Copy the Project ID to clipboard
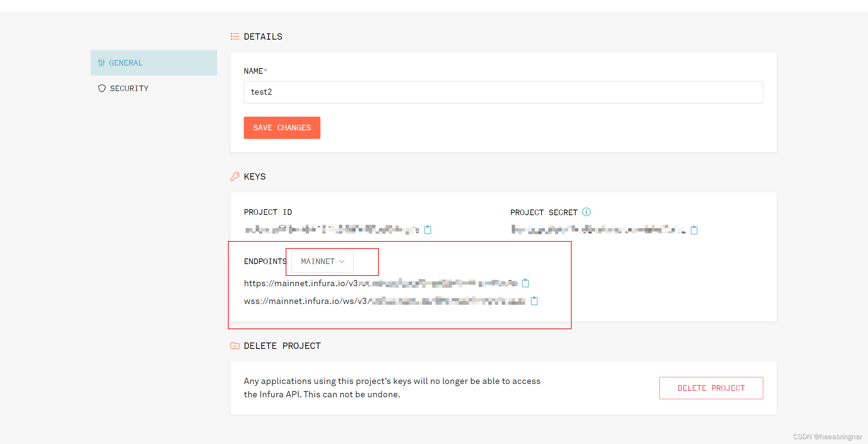The height and width of the screenshot is (444, 868). [x=428, y=230]
